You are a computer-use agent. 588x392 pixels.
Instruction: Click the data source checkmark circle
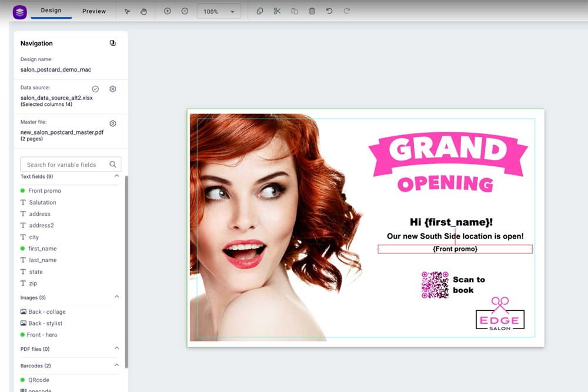95,89
